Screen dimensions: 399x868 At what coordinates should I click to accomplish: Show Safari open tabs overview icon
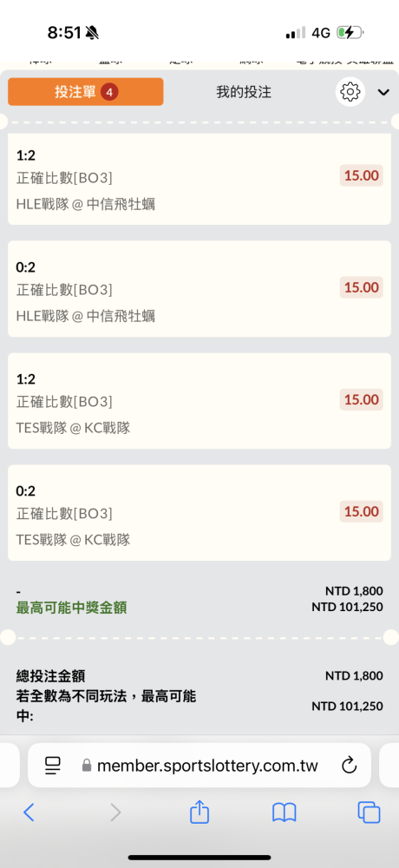(370, 812)
